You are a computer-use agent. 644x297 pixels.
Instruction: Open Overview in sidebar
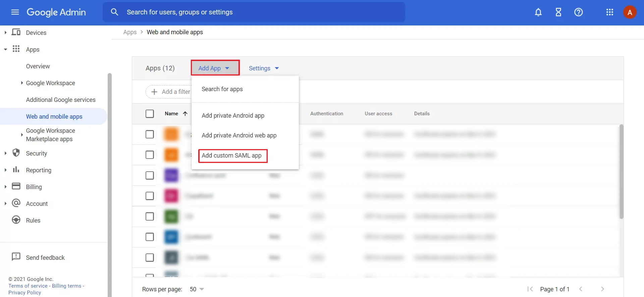[38, 66]
